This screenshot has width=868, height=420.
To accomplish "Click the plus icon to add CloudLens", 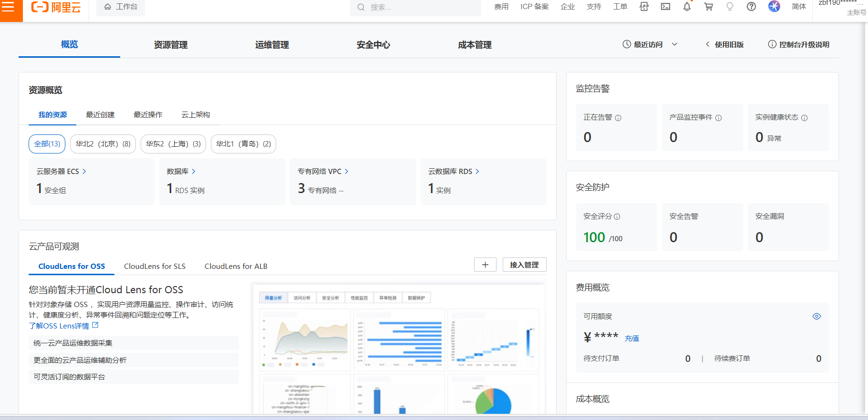I will click(485, 265).
